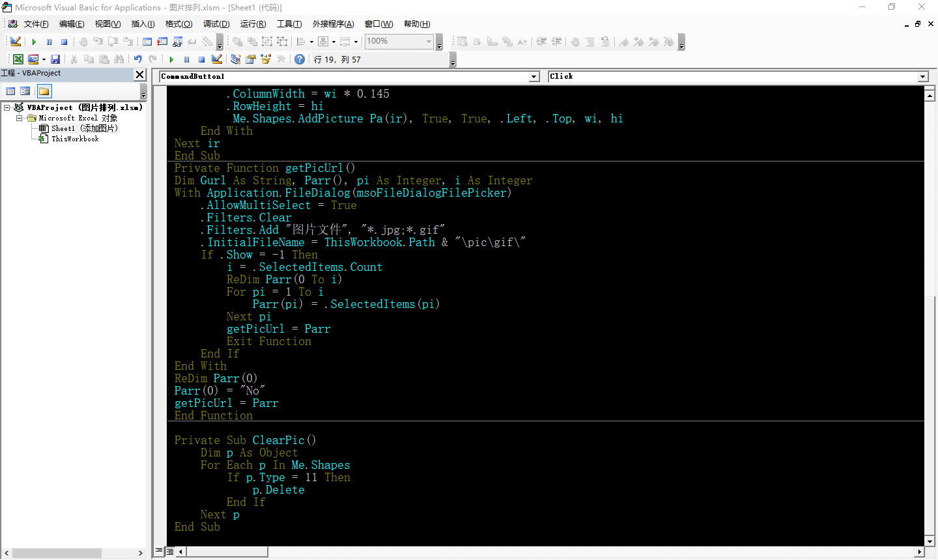This screenshot has width=938, height=560.
Task: Click View Code in the project panel
Action: pyautogui.click(x=10, y=91)
